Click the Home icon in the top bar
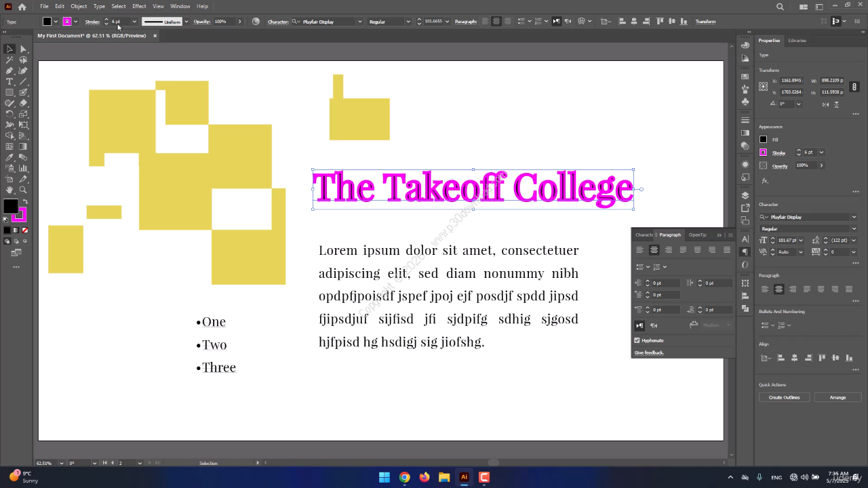 click(x=22, y=6)
